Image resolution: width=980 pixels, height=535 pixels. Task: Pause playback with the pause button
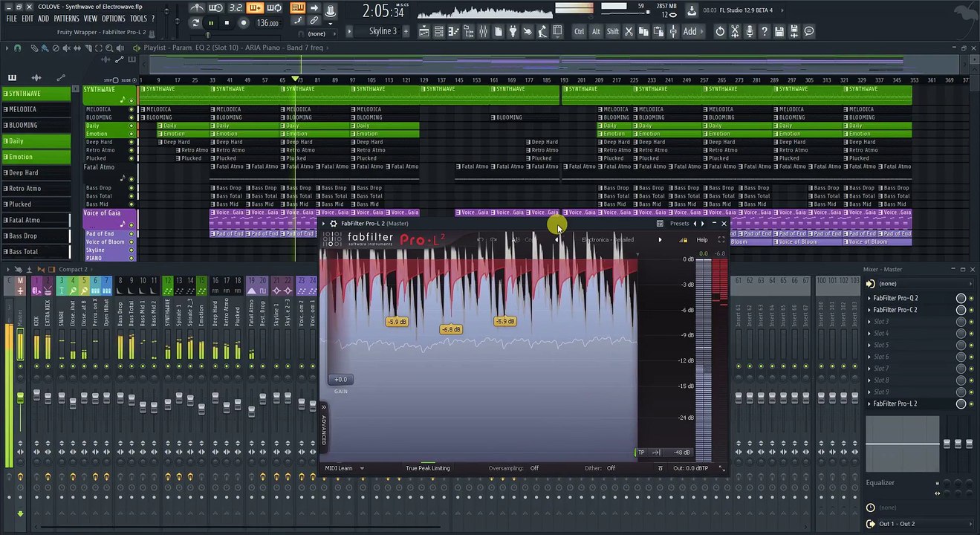tap(211, 23)
